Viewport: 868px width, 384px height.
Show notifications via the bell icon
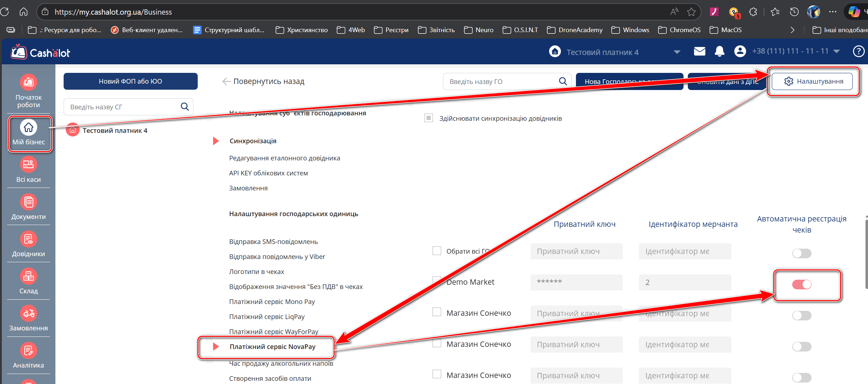719,52
